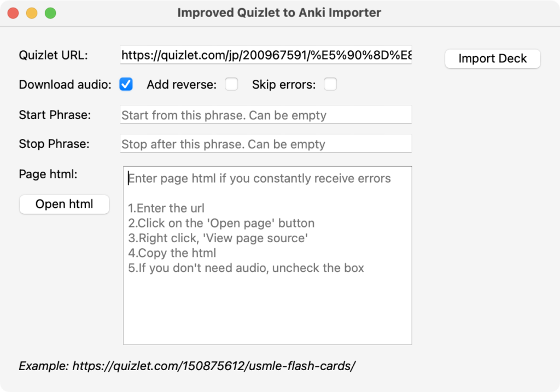Enable the Add reverse checkbox
Screen dimensions: 560x392
click(x=232, y=84)
